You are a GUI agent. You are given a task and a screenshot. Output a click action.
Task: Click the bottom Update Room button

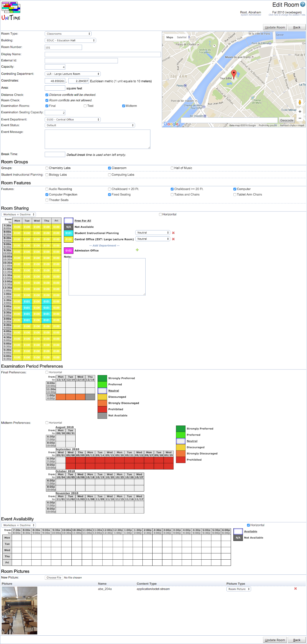(x=275, y=640)
